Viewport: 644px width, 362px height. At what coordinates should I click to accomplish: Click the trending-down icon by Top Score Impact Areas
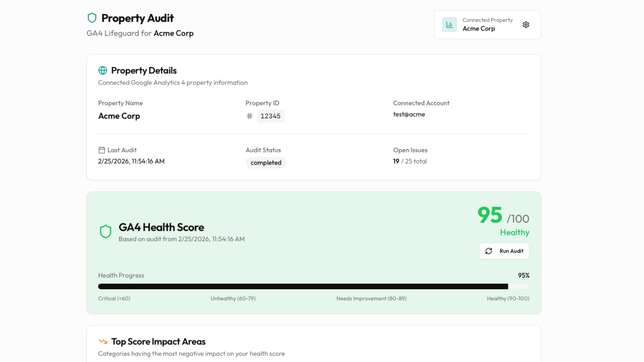tap(103, 341)
